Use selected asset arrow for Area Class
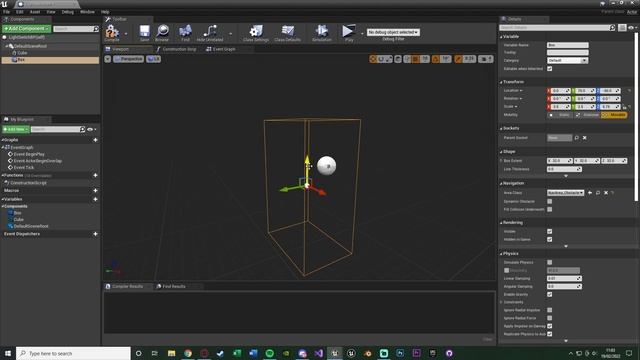Image resolution: width=640 pixels, height=360 pixels. coord(590,193)
